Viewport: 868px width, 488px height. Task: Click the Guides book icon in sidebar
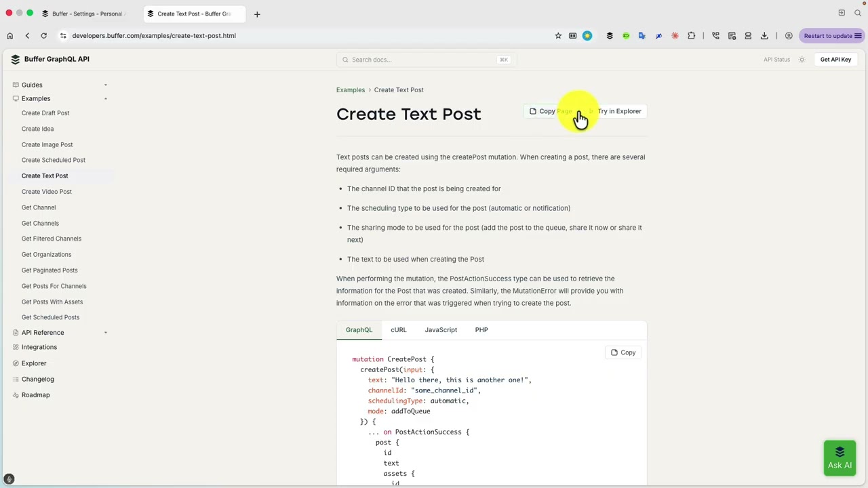point(16,85)
